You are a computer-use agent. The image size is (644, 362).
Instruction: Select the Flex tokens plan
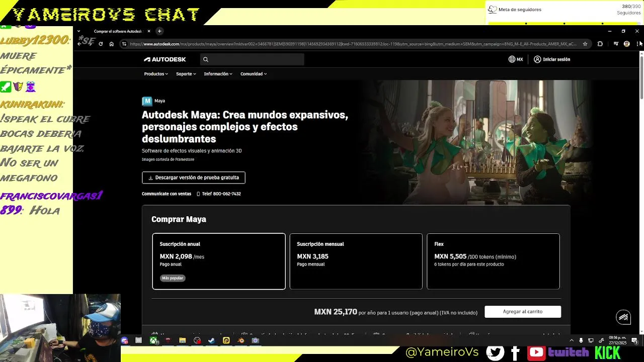(493, 261)
